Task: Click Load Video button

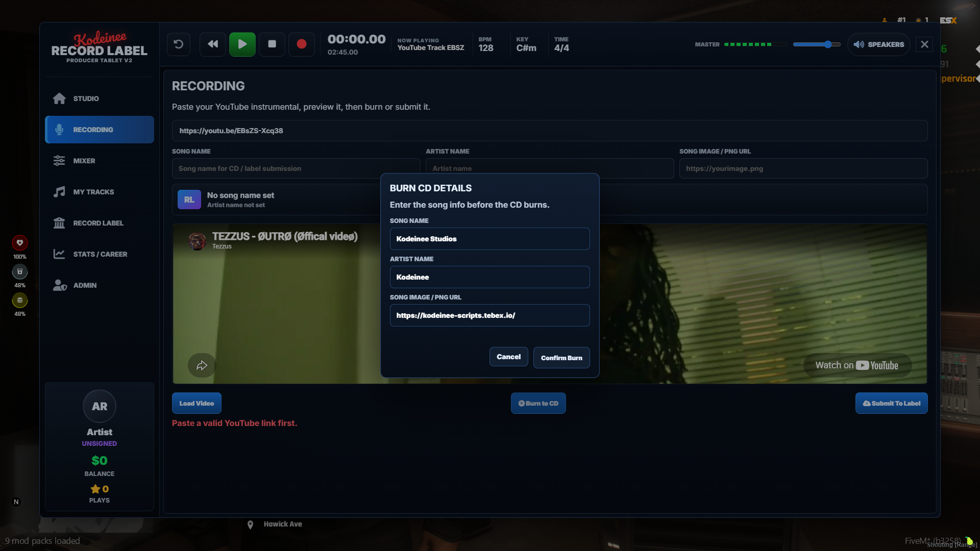Action: [197, 403]
